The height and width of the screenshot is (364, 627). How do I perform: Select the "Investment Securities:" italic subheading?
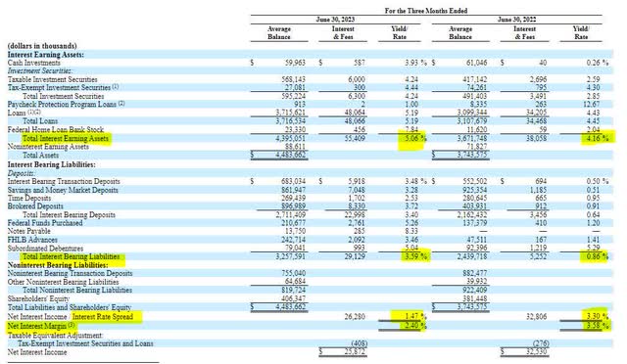point(39,70)
